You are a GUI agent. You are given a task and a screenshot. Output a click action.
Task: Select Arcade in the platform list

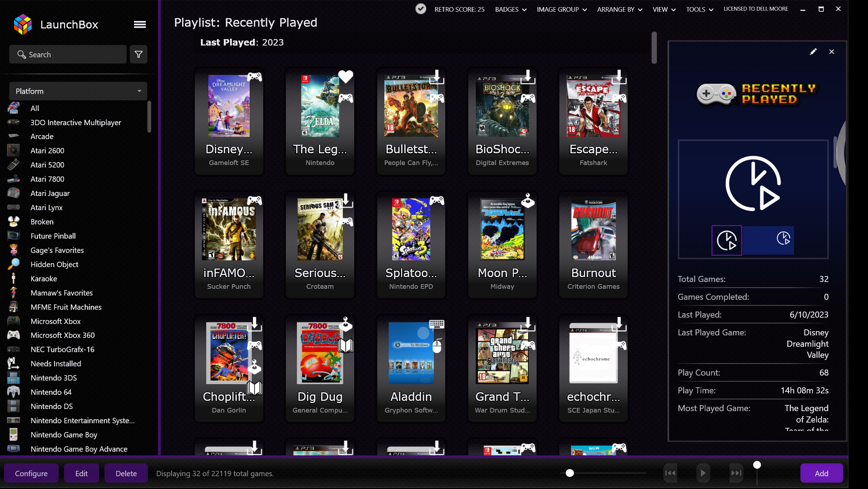(42, 137)
